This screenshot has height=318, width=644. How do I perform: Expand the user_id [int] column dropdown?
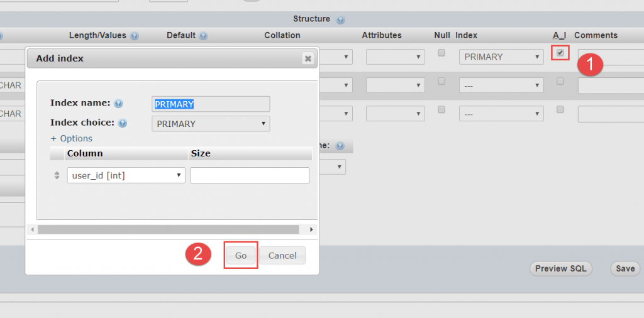click(x=126, y=176)
